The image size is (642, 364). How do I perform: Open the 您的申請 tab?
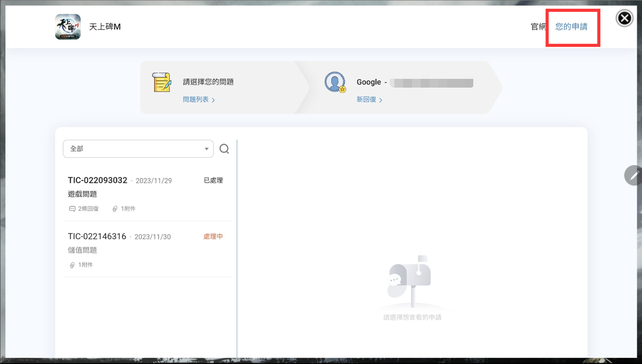pos(571,27)
